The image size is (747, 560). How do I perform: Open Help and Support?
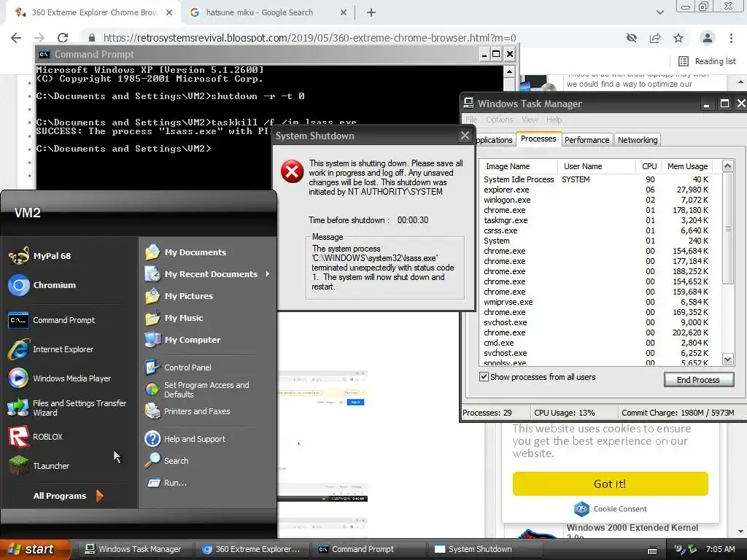[185, 439]
